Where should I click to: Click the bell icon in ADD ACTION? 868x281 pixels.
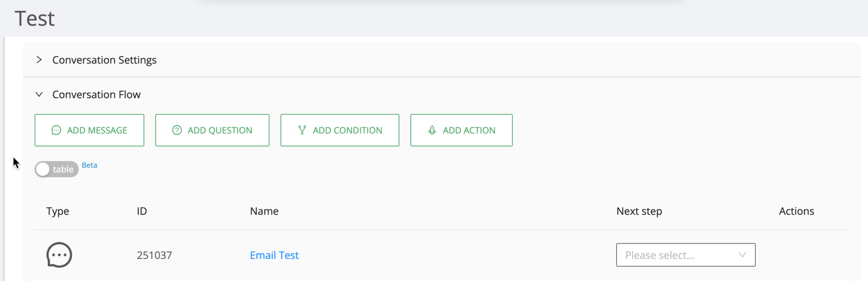[x=432, y=130]
